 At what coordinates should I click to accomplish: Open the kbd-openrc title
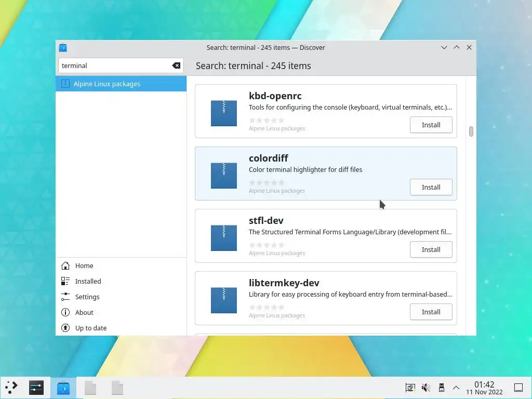click(x=275, y=96)
